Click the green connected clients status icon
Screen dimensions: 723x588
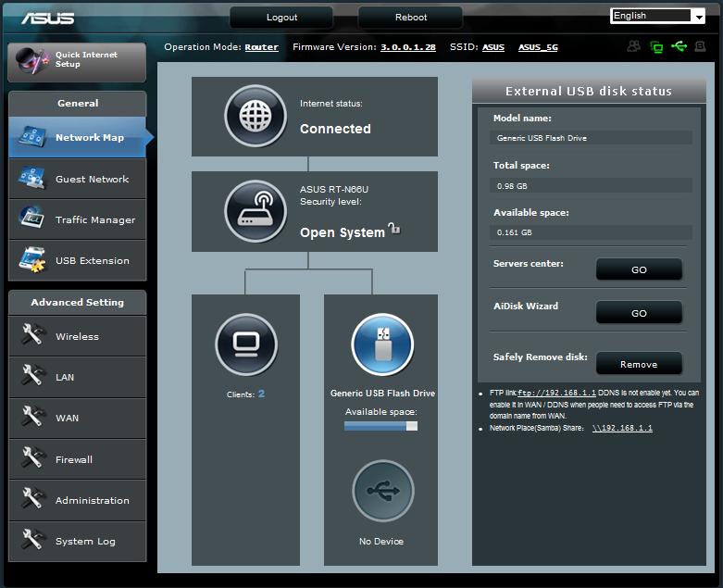pos(656,46)
